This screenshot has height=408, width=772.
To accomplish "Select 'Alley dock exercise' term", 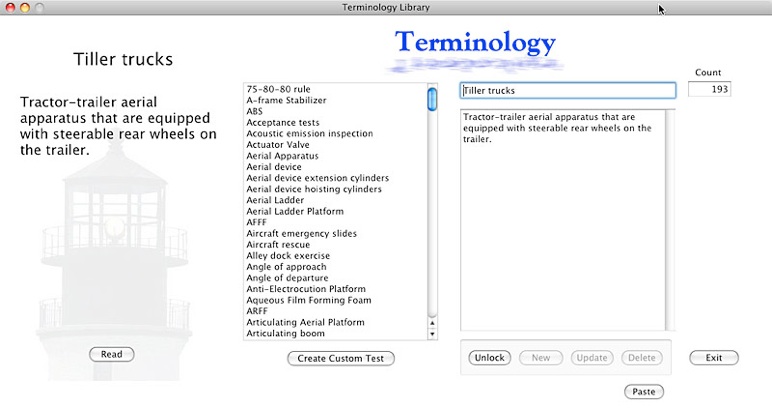I will (x=288, y=255).
